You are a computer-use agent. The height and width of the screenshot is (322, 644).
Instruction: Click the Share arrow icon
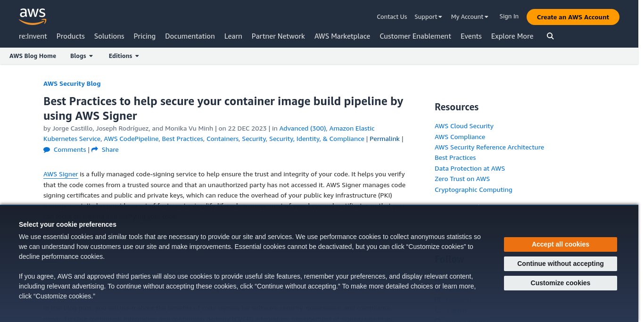(x=95, y=149)
